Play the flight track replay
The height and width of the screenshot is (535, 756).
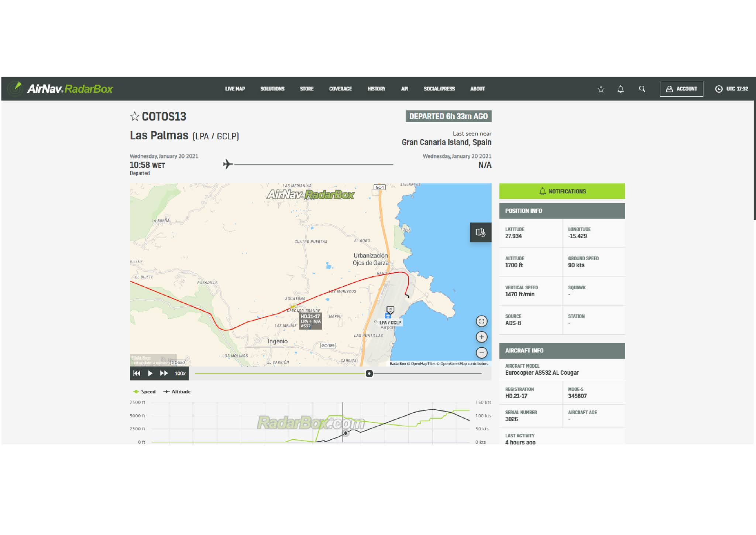coord(150,374)
